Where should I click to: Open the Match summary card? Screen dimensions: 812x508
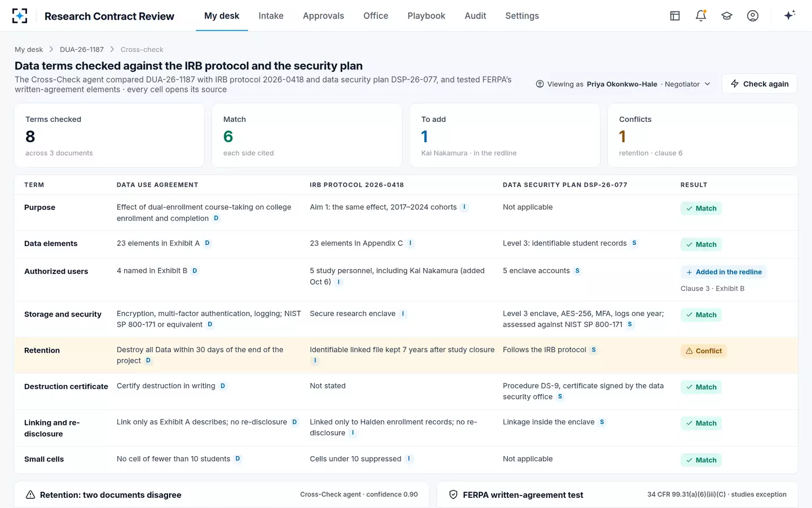(x=307, y=135)
